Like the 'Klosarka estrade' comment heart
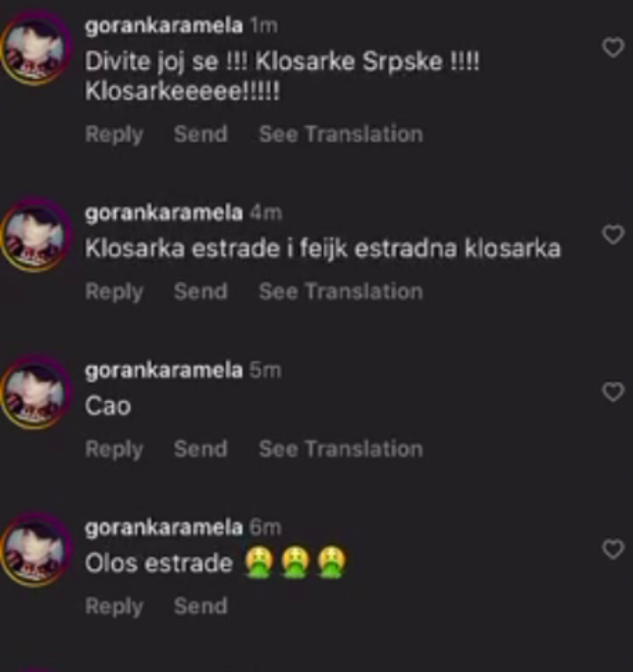The width and height of the screenshot is (633, 672). pyautogui.click(x=613, y=235)
